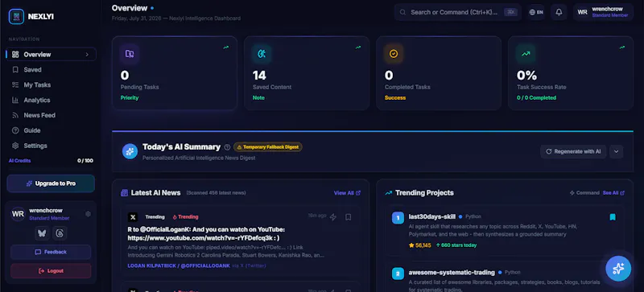The image size is (644, 292).
Task: Click the NEXLYI logo icon
Action: (16, 16)
